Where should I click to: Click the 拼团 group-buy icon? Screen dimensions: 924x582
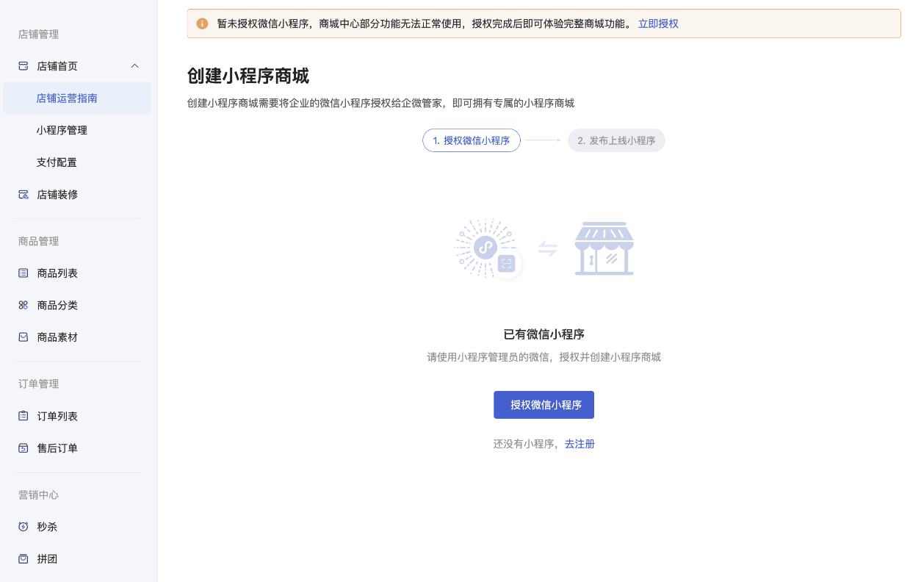(x=24, y=559)
